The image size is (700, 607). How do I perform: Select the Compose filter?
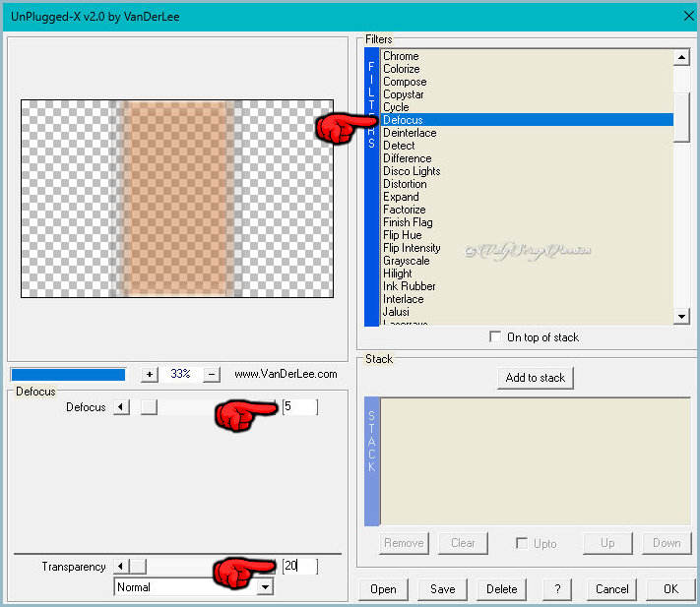[x=528, y=82]
